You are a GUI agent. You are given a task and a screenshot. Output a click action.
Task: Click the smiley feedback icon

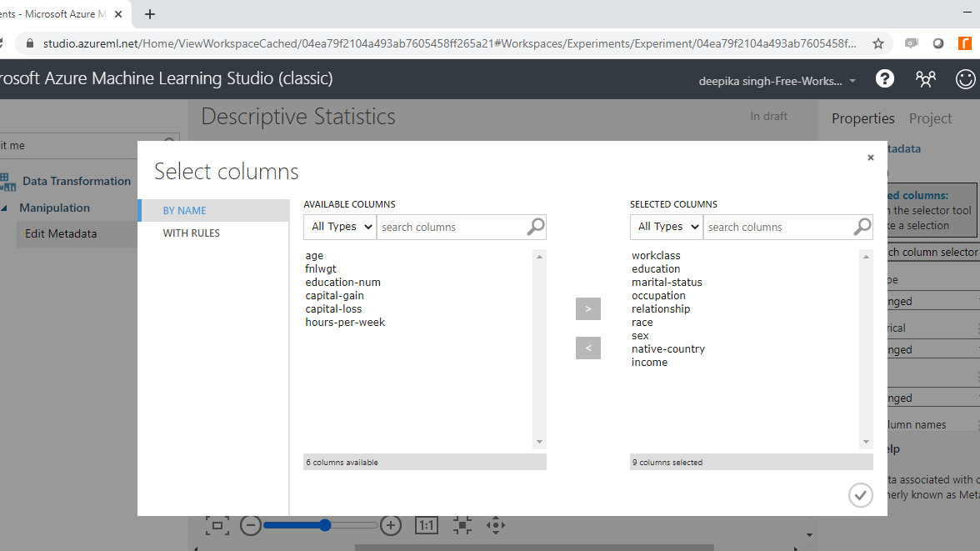coord(965,79)
